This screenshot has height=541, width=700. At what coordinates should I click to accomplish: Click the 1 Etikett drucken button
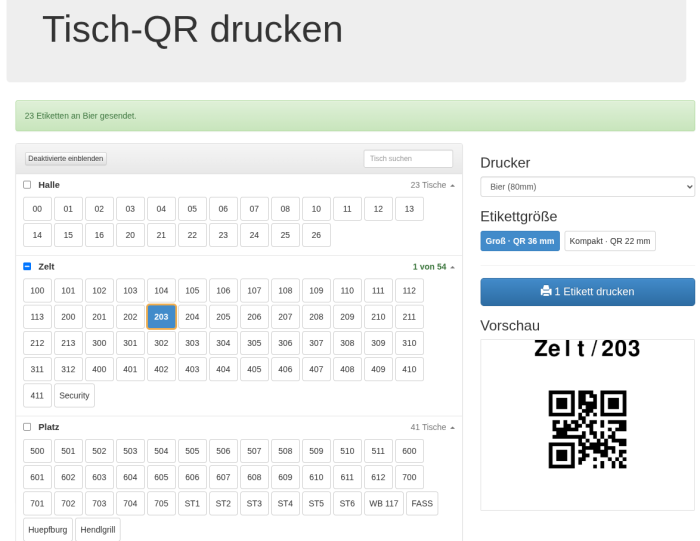[588, 292]
